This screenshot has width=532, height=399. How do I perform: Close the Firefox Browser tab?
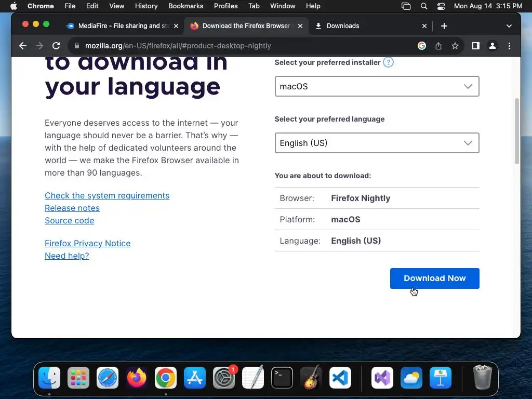[300, 26]
